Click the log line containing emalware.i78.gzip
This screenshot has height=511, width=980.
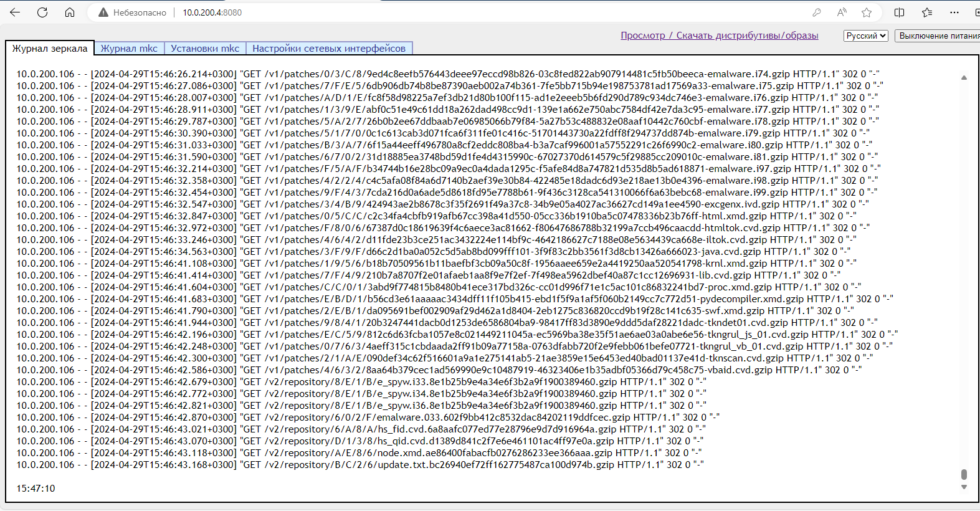(x=447, y=122)
